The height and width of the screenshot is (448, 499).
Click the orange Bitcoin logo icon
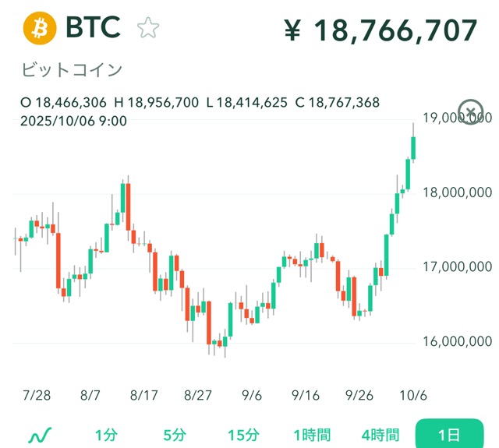point(40,28)
